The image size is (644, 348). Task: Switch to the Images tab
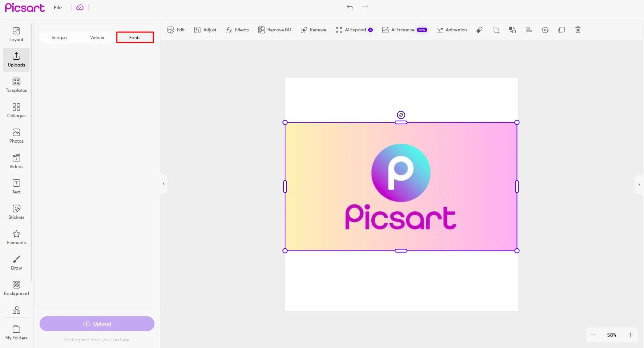coord(59,38)
